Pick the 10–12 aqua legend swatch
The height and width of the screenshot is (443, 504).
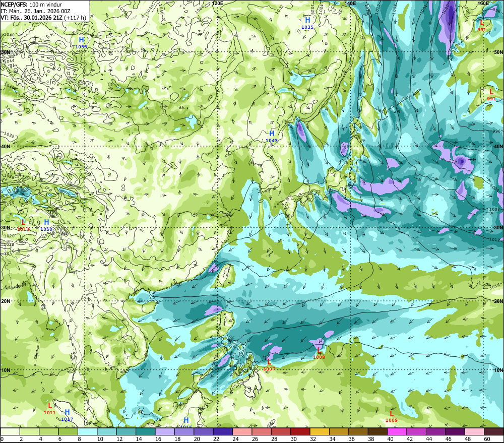pyautogui.click(x=107, y=431)
